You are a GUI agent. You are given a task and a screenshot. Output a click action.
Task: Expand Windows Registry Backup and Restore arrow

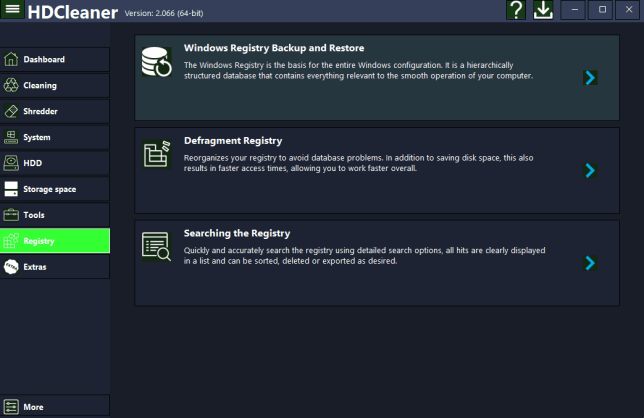point(591,77)
